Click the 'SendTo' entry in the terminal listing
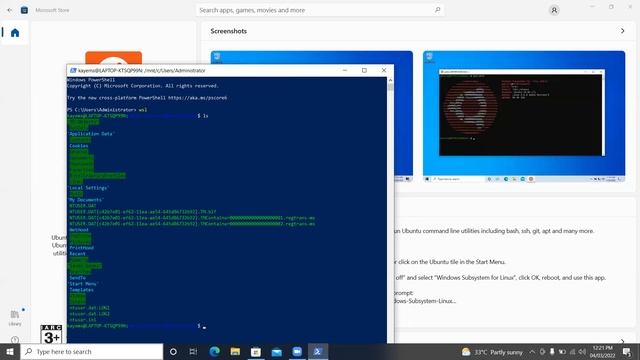Screen dimensions: 640x360 [78, 278]
